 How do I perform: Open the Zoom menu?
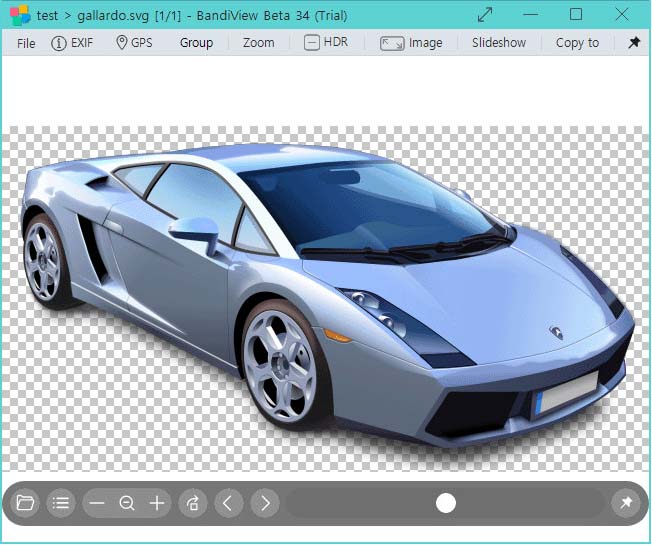pos(258,43)
